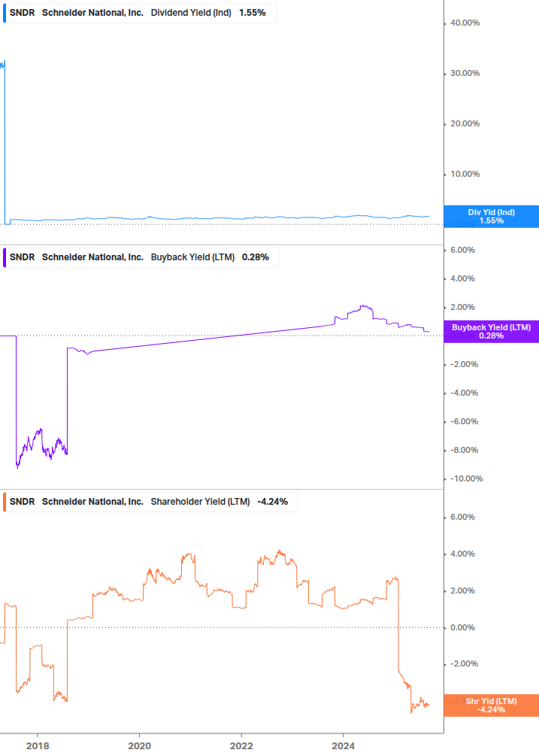
Task: Click the 30.00% tick on dividend yield axis
Action: (465, 73)
